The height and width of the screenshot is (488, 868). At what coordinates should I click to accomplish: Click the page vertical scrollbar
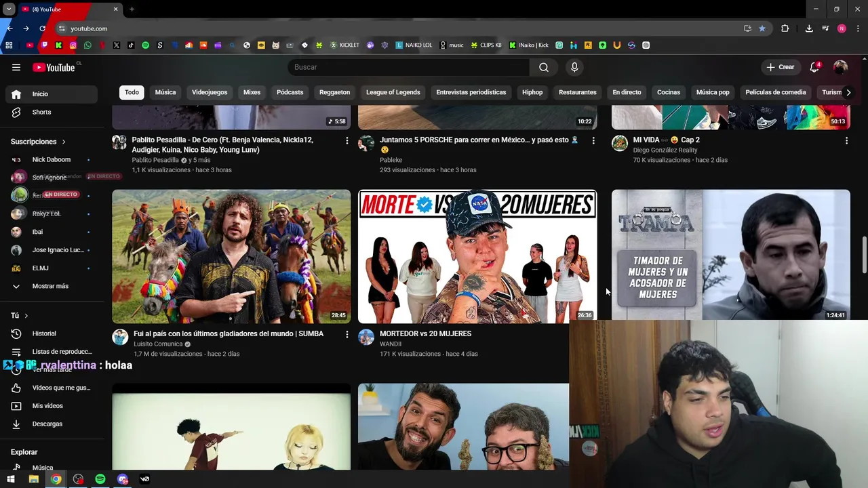point(863,254)
